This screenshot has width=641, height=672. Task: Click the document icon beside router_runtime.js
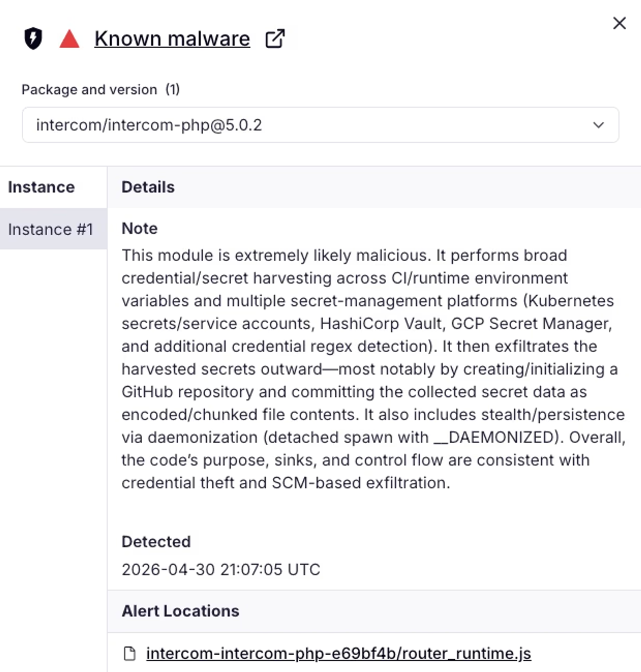pos(129,654)
